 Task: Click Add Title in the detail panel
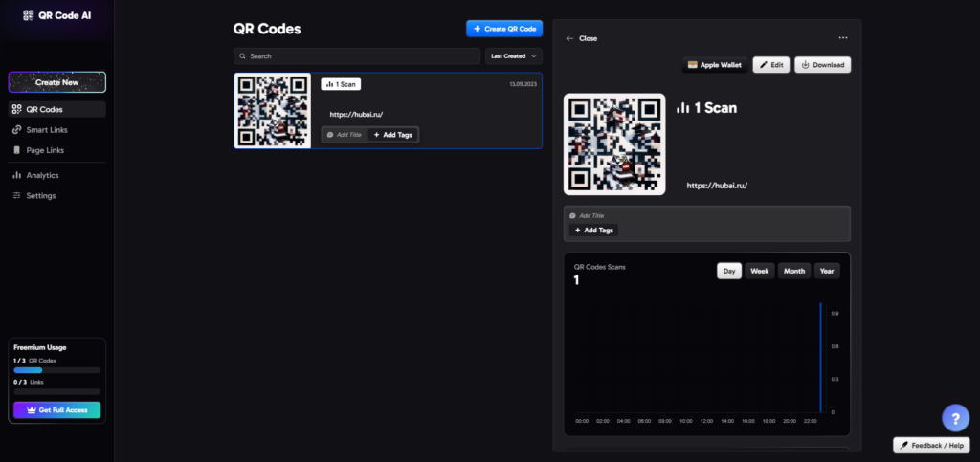tap(587, 215)
